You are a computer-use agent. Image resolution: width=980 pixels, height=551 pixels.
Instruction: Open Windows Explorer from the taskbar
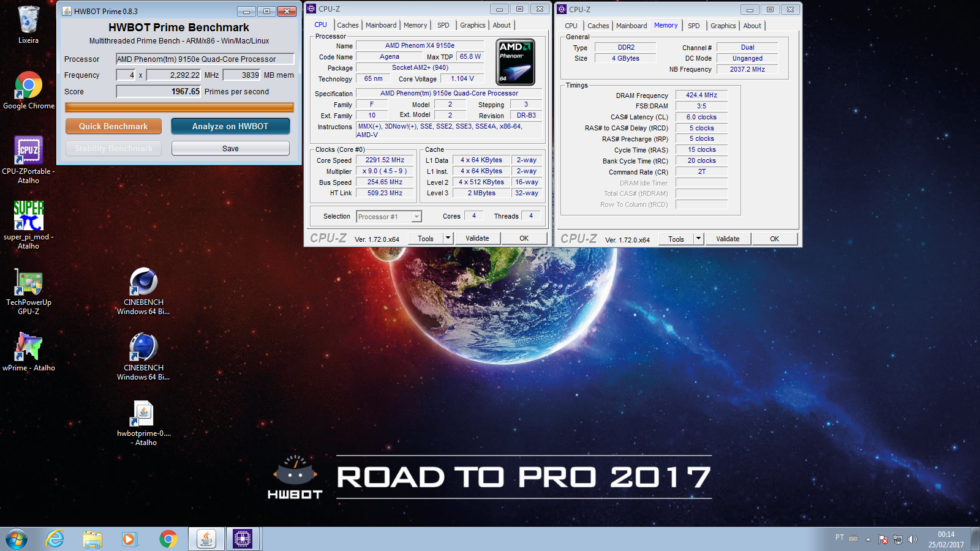[x=92, y=539]
